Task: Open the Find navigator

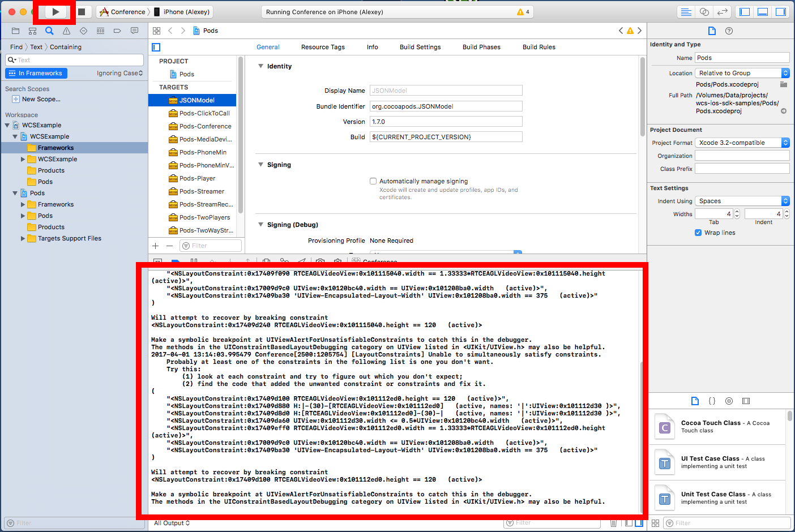Action: click(49, 31)
